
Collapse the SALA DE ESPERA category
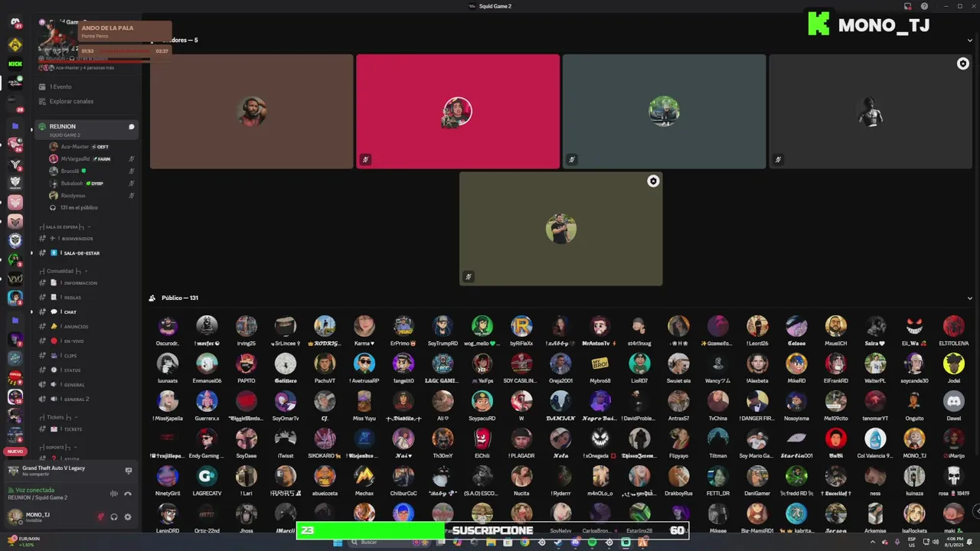(x=65, y=227)
